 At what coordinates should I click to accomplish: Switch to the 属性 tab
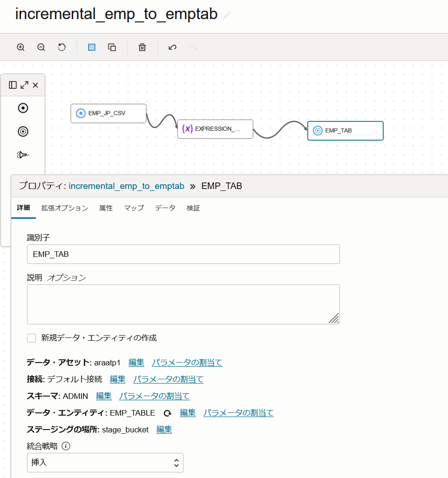106,208
